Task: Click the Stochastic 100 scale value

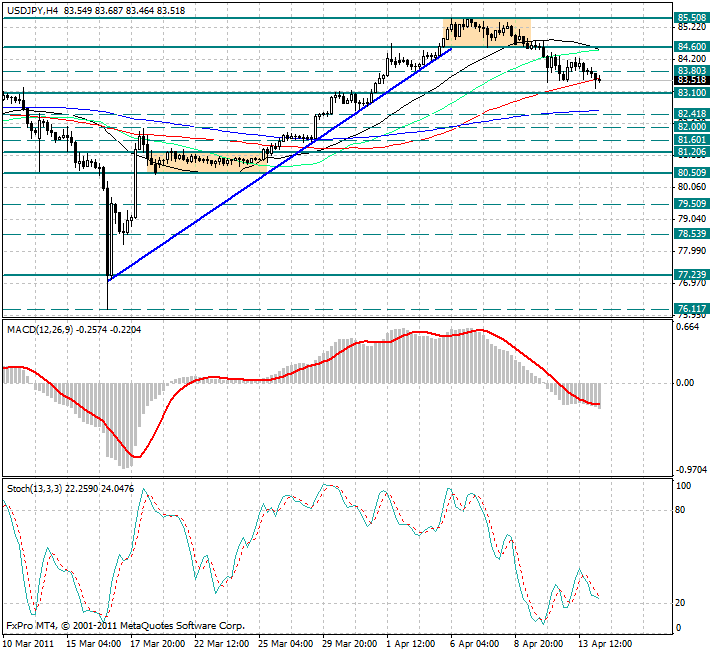Action: [684, 486]
